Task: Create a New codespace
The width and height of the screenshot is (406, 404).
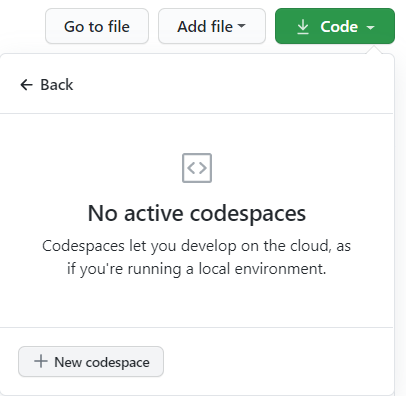Action: pyautogui.click(x=91, y=362)
